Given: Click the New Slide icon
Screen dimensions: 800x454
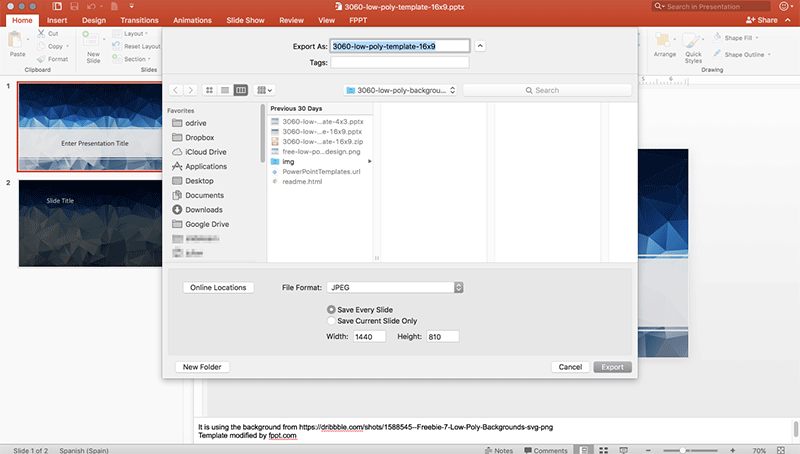Looking at the screenshot, I should pyautogui.click(x=93, y=43).
